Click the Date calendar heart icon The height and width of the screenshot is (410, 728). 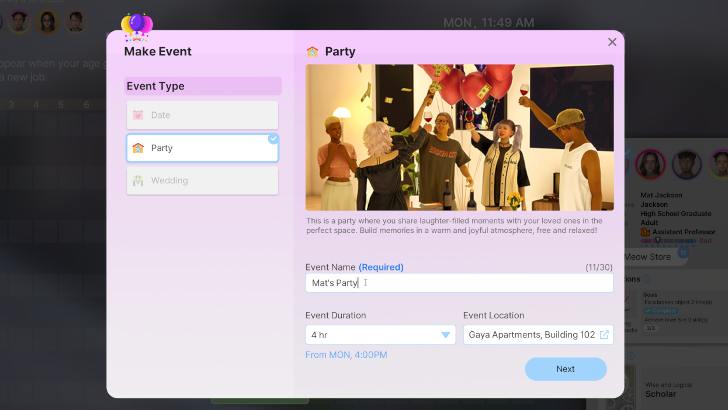pos(138,115)
